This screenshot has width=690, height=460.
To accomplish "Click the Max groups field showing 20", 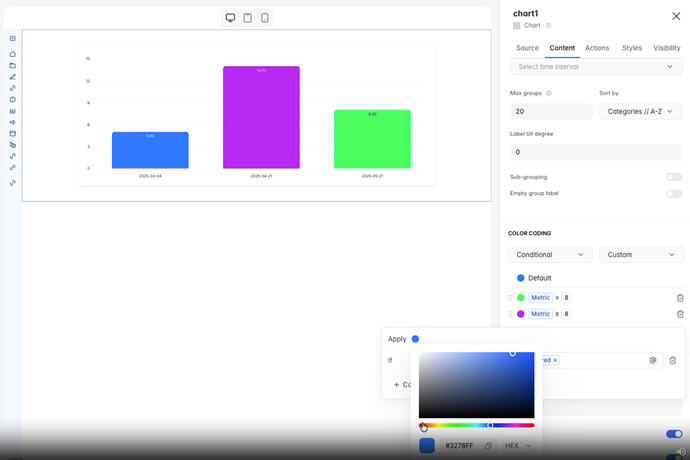I will [x=551, y=111].
